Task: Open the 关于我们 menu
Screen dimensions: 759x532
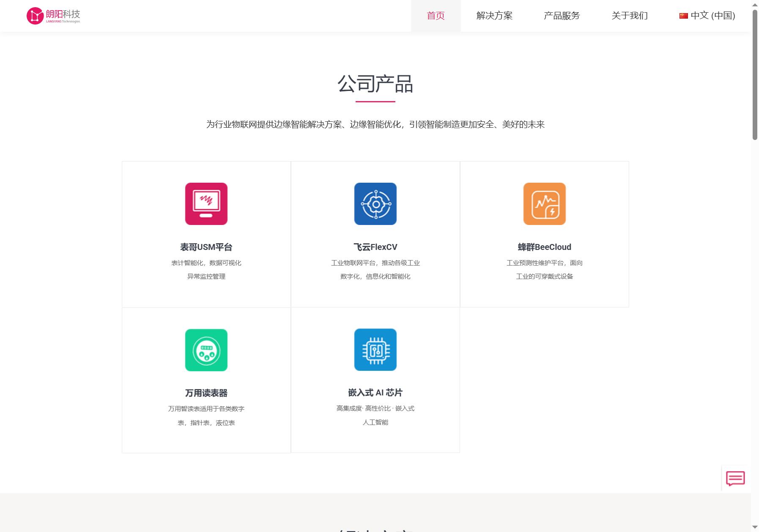Action: click(x=629, y=16)
